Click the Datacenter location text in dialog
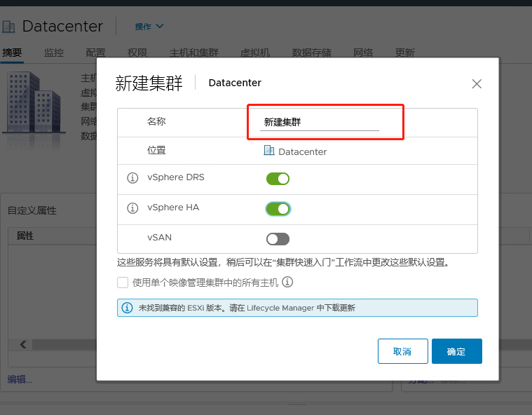This screenshot has height=415, width=532. pyautogui.click(x=302, y=151)
